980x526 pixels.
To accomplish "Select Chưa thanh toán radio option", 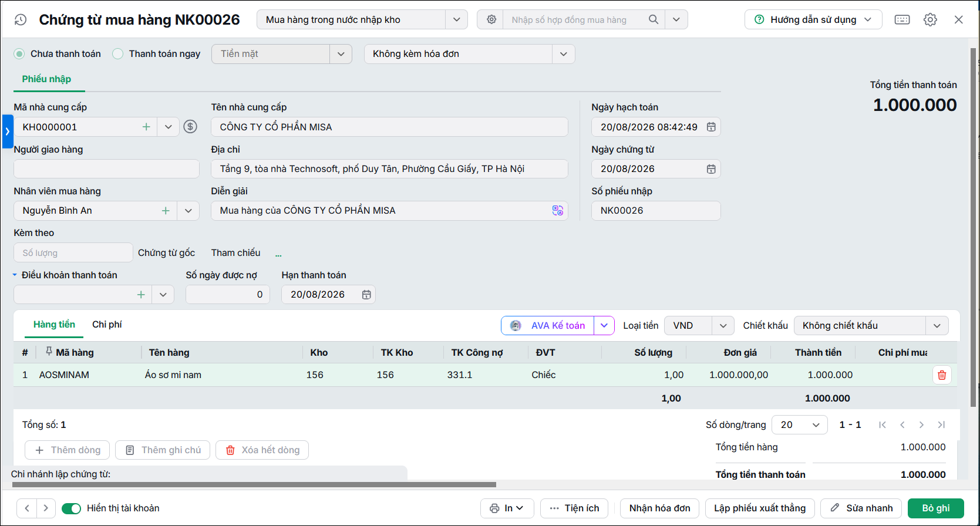I will coord(19,54).
